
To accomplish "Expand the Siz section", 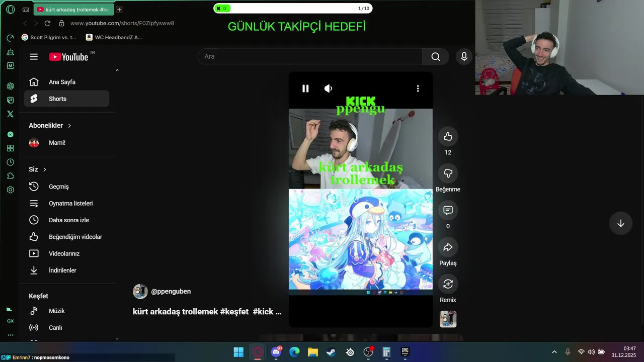I will coord(38,169).
